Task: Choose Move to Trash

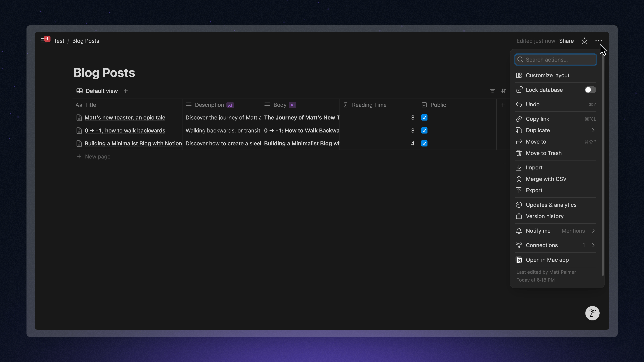Action: [555, 153]
